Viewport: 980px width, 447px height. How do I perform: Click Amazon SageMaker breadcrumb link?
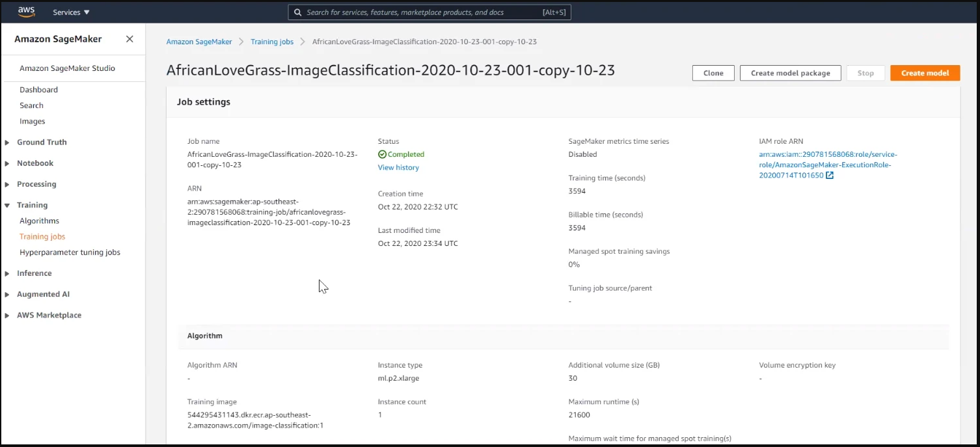(199, 42)
